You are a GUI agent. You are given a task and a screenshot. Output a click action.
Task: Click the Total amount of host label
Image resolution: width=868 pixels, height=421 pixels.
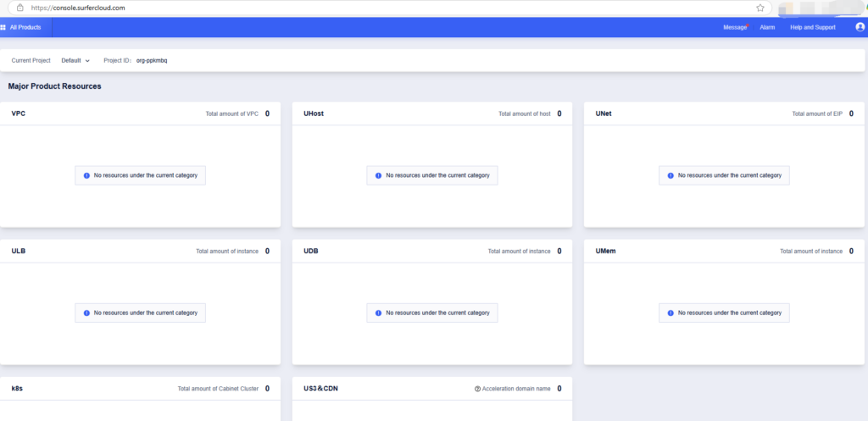pos(525,114)
